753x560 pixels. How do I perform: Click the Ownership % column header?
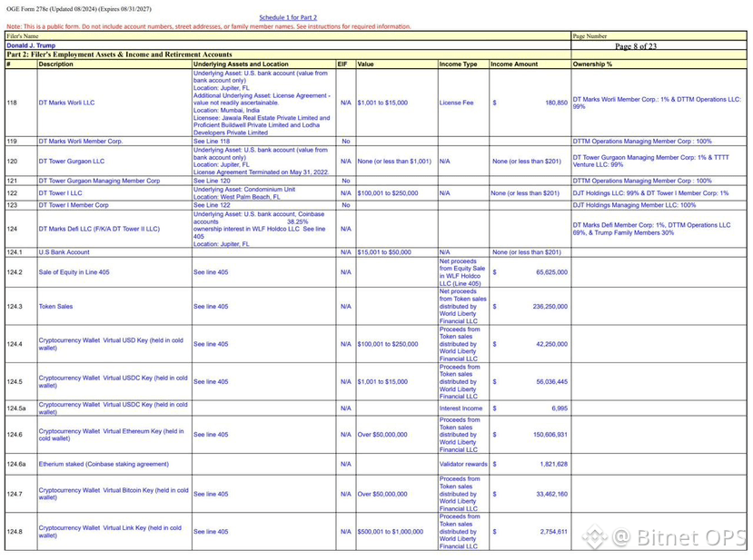(592, 64)
